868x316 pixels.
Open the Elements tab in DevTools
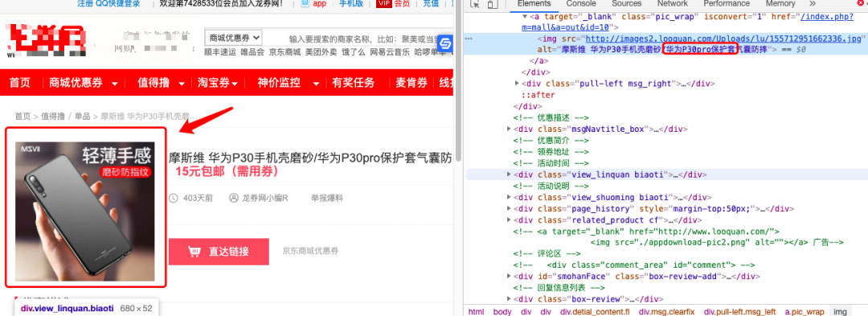[534, 4]
